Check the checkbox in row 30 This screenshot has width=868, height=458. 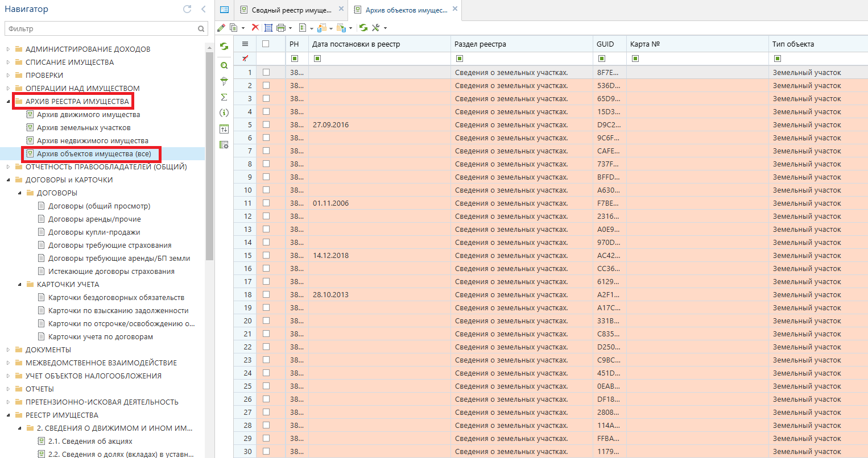click(266, 451)
